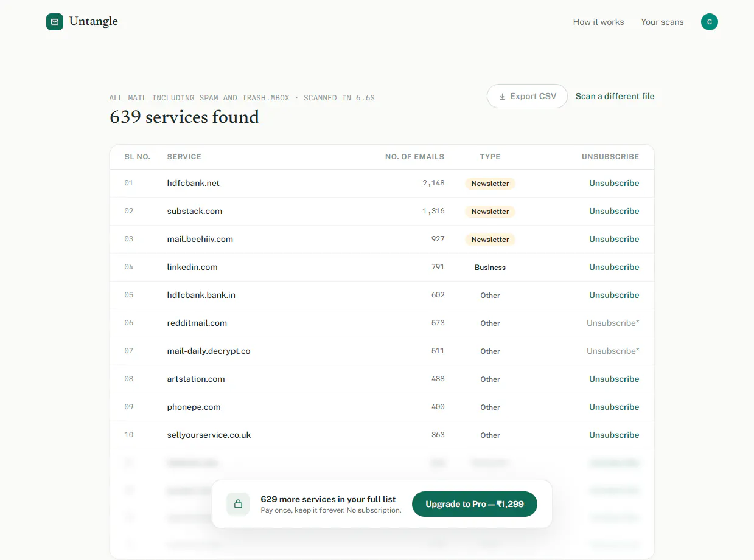Click the Newsletter tag for substack.com
The image size is (754, 560).
(x=490, y=212)
